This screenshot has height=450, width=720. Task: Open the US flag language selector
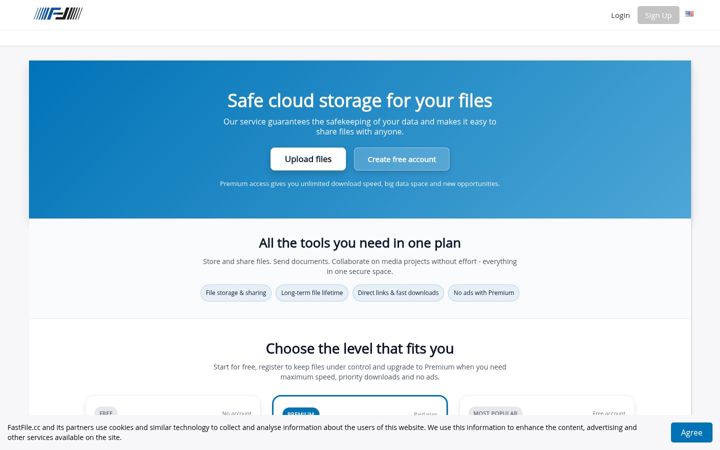point(689,14)
